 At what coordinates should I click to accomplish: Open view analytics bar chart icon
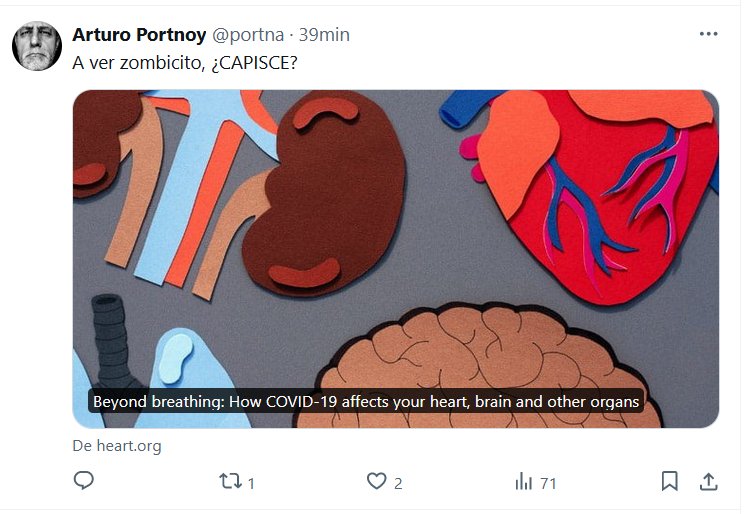[x=524, y=482]
